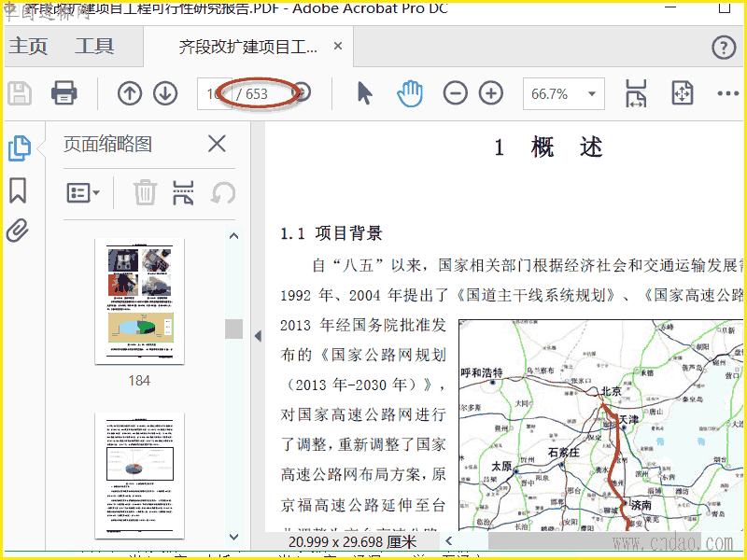Viewport: 747px width, 560px height.
Task: Click the rotate pages counterclockwise icon
Action: click(223, 192)
